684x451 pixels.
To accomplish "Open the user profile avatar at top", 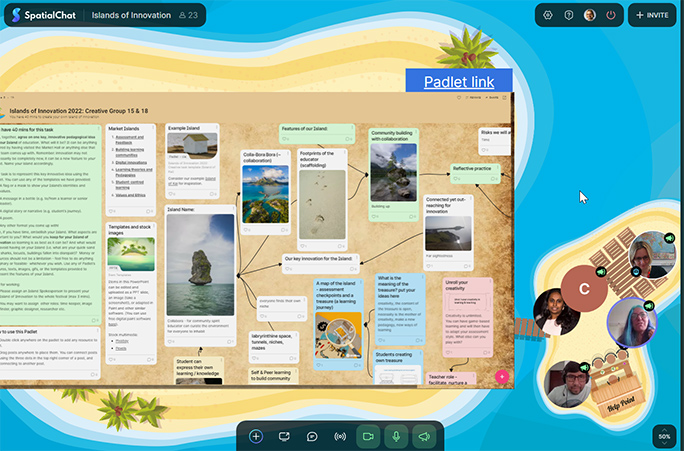I will pyautogui.click(x=590, y=15).
